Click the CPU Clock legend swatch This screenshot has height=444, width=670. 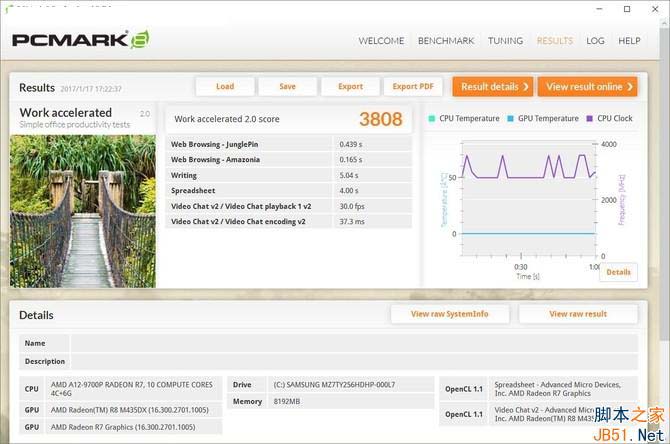click(590, 119)
